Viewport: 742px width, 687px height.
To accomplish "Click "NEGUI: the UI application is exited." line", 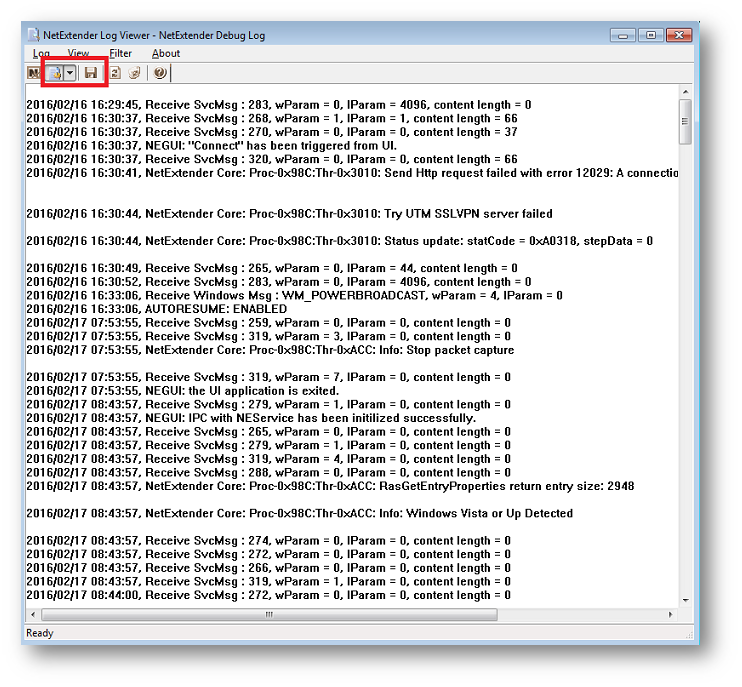I will pos(183,391).
